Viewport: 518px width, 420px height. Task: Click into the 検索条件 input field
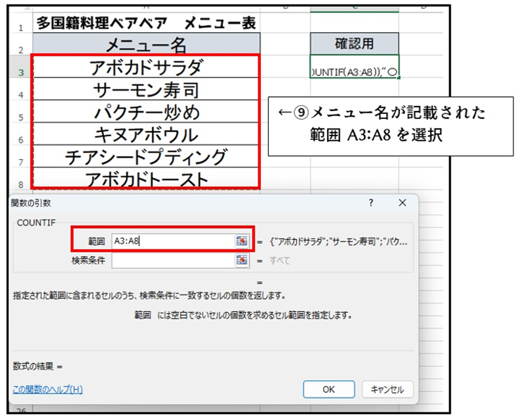point(171,260)
